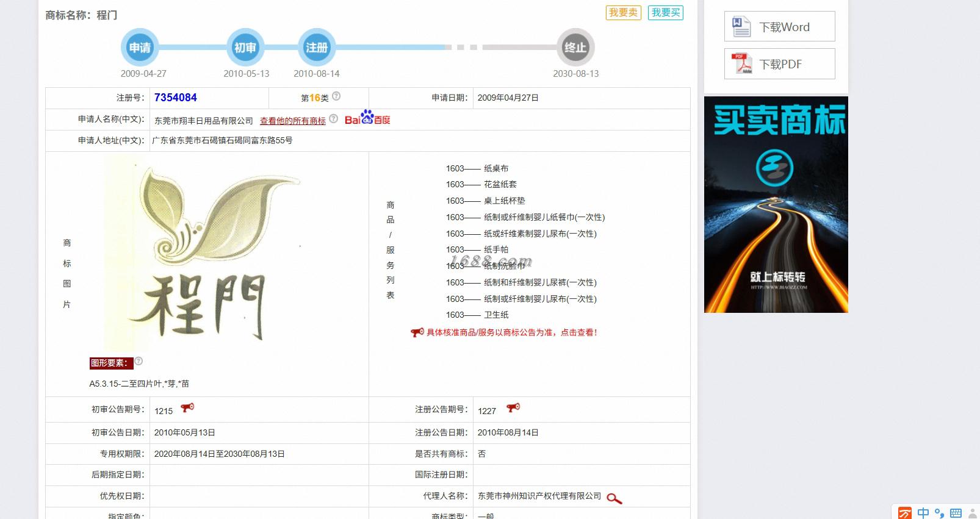980x519 pixels.
Task: Select the 终止 timeline stage circle
Action: [575, 47]
